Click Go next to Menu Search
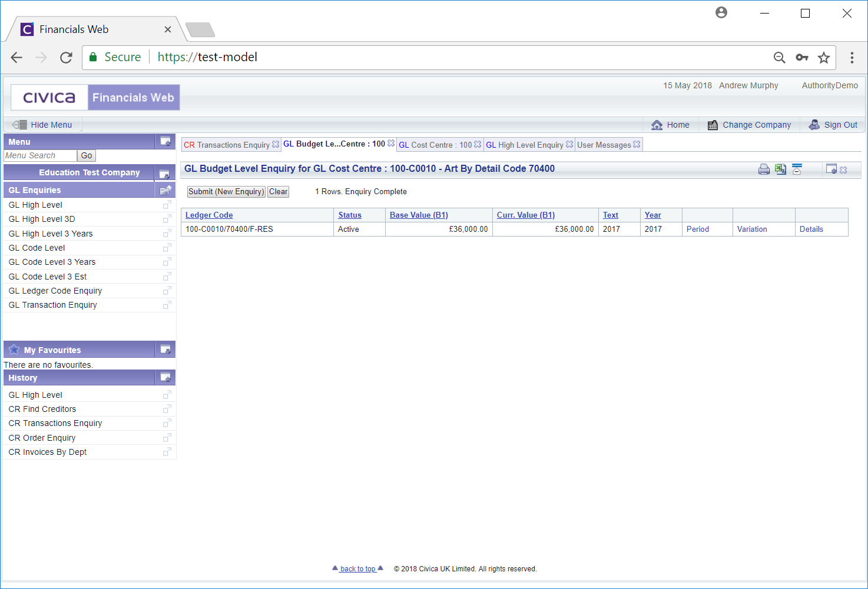This screenshot has width=868, height=589. pyautogui.click(x=87, y=156)
